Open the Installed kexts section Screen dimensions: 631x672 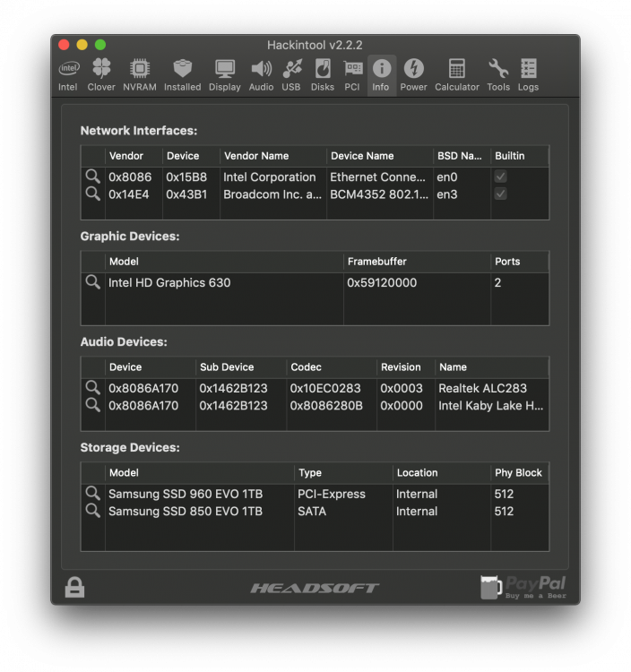[x=182, y=75]
